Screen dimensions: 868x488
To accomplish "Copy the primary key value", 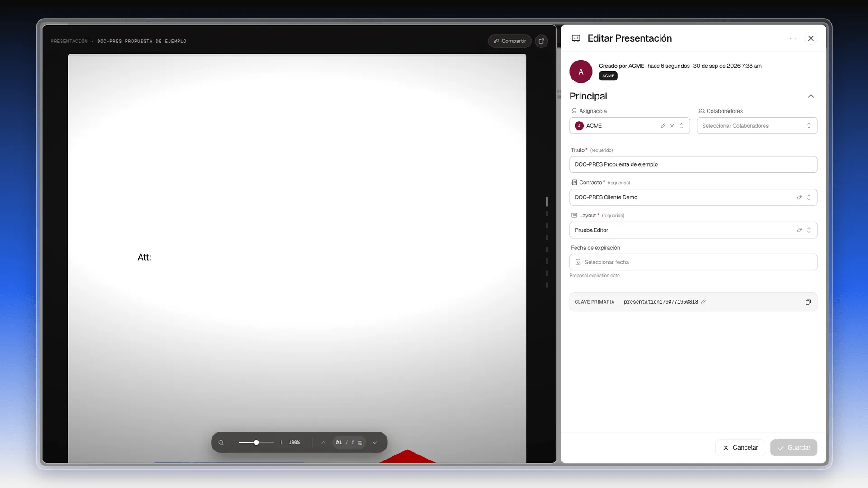I will (x=808, y=302).
